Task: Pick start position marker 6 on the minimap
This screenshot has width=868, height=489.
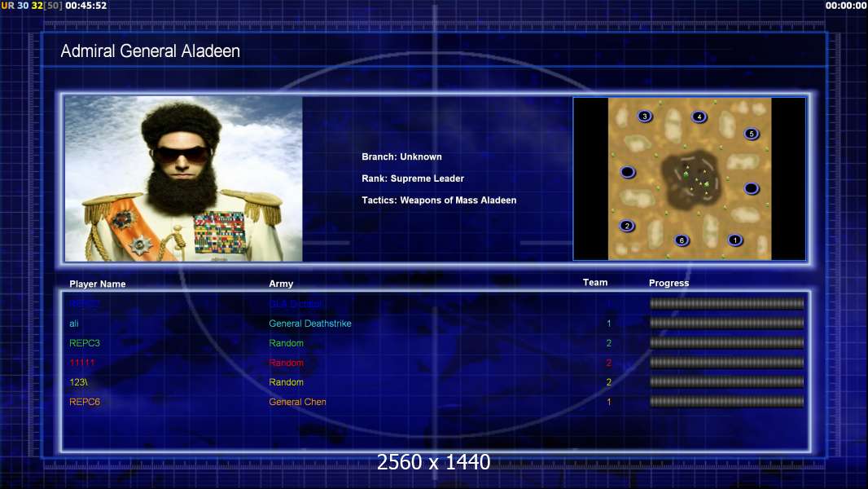Action: (x=682, y=240)
